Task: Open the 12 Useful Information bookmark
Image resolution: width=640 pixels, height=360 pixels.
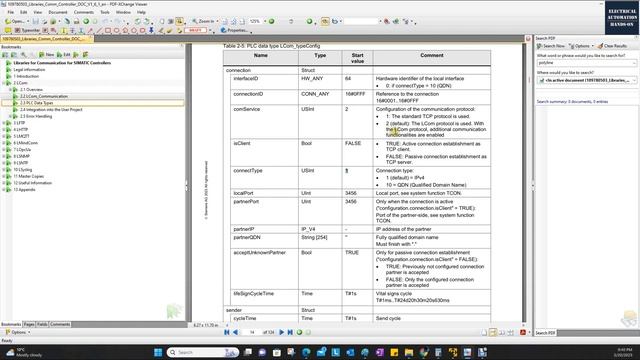Action: pos(33,183)
